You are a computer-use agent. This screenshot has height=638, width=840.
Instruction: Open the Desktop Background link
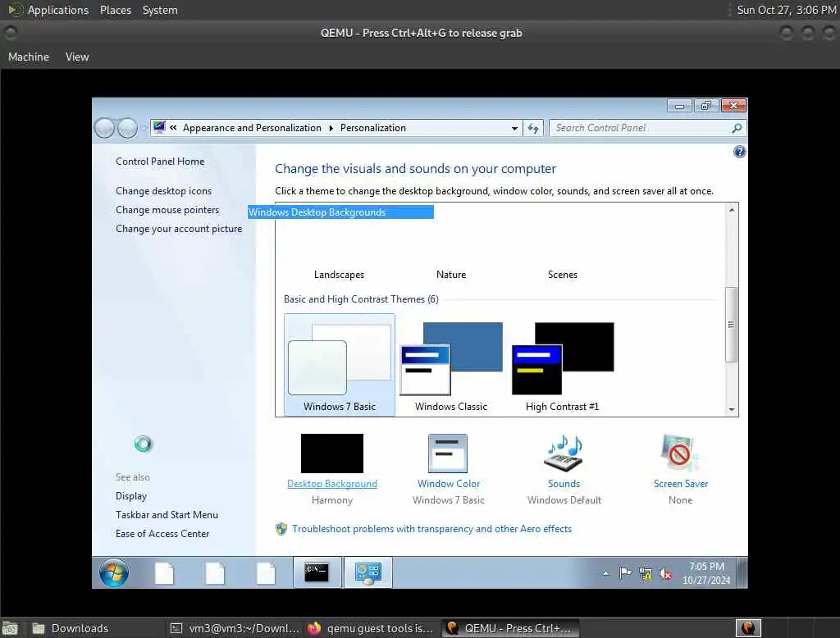coord(332,484)
